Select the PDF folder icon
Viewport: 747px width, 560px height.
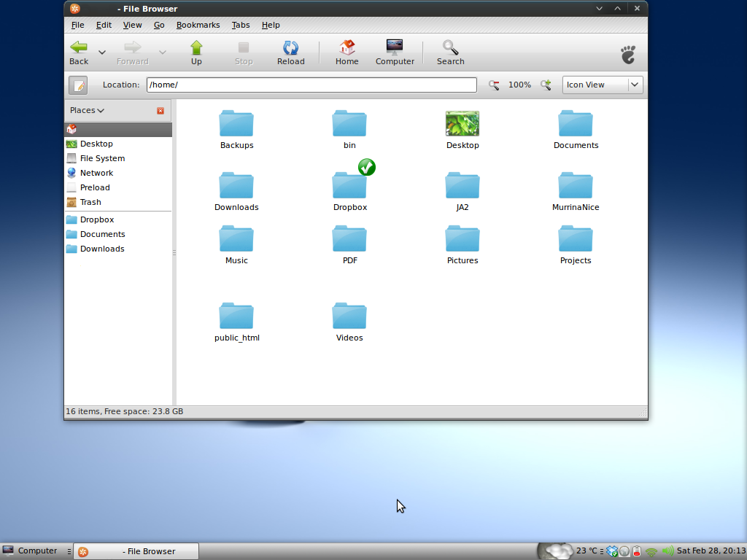[349, 239]
